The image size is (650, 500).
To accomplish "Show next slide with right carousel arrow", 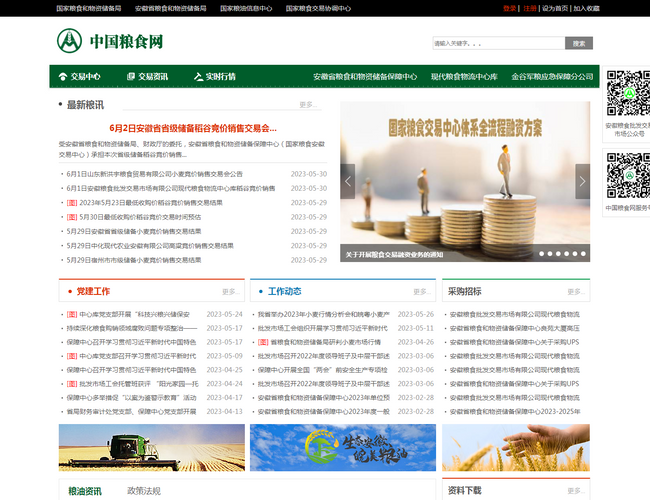I will point(582,181).
